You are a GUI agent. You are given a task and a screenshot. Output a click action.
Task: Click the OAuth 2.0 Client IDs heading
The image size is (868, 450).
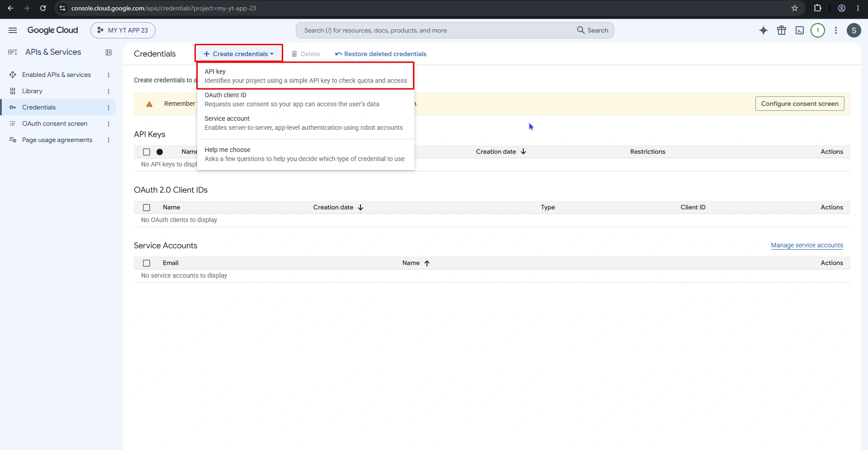tap(171, 190)
